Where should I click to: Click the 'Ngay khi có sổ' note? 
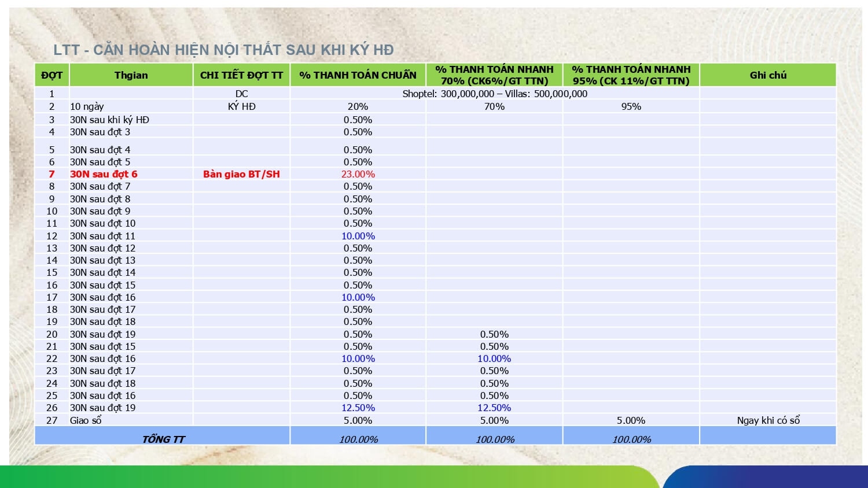point(768,420)
